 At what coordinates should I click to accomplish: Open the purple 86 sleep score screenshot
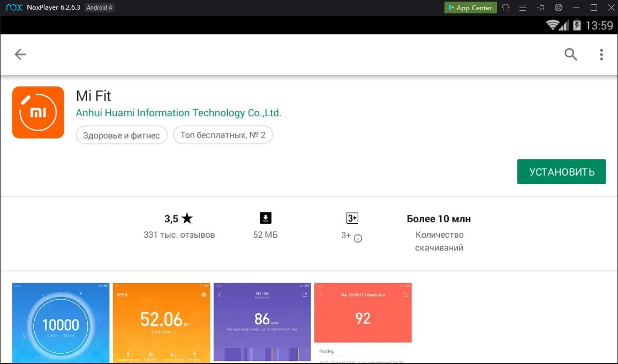point(262,322)
